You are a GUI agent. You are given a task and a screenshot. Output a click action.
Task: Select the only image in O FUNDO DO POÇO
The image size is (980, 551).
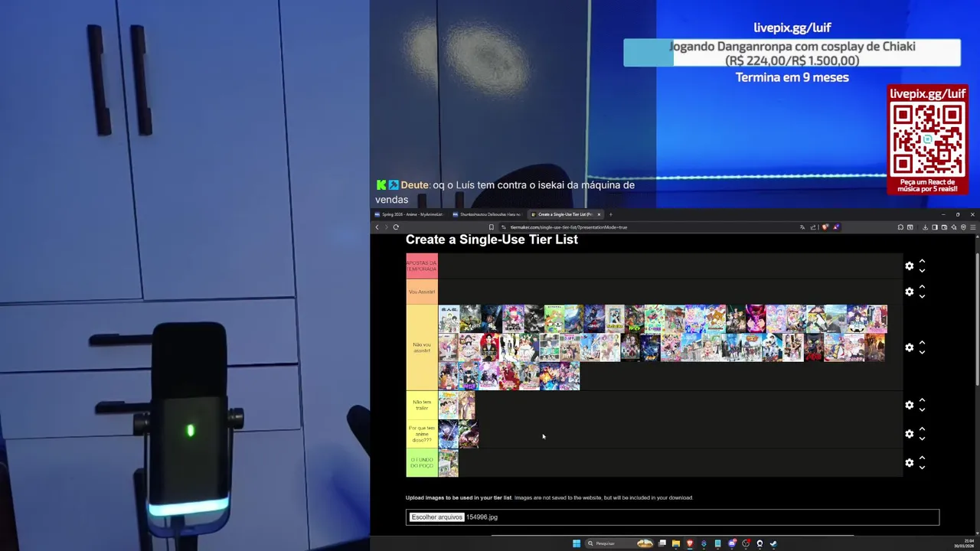tap(448, 463)
